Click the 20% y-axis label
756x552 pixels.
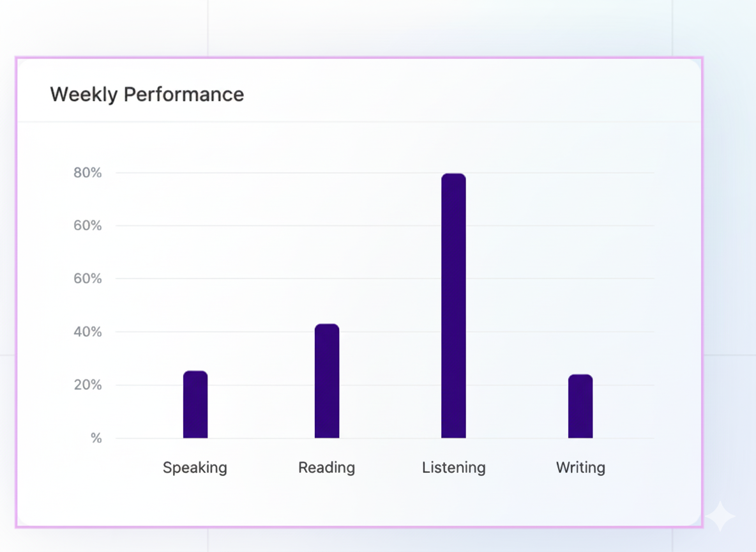click(x=87, y=385)
